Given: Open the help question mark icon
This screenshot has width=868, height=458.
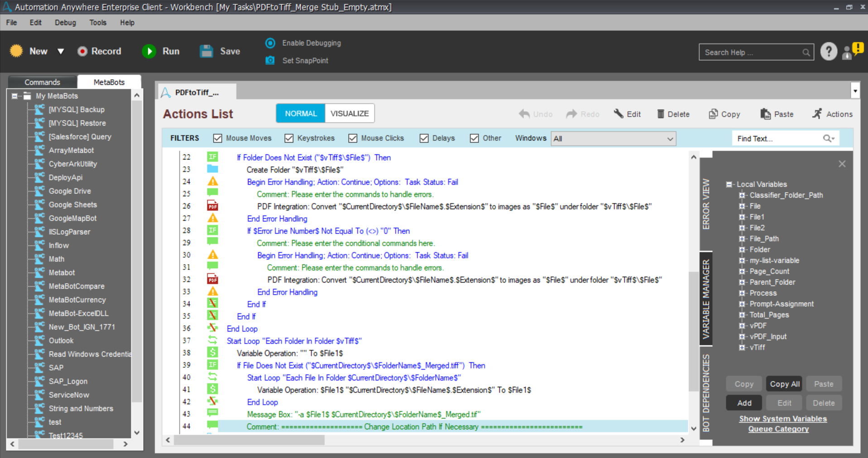Looking at the screenshot, I should (x=829, y=52).
